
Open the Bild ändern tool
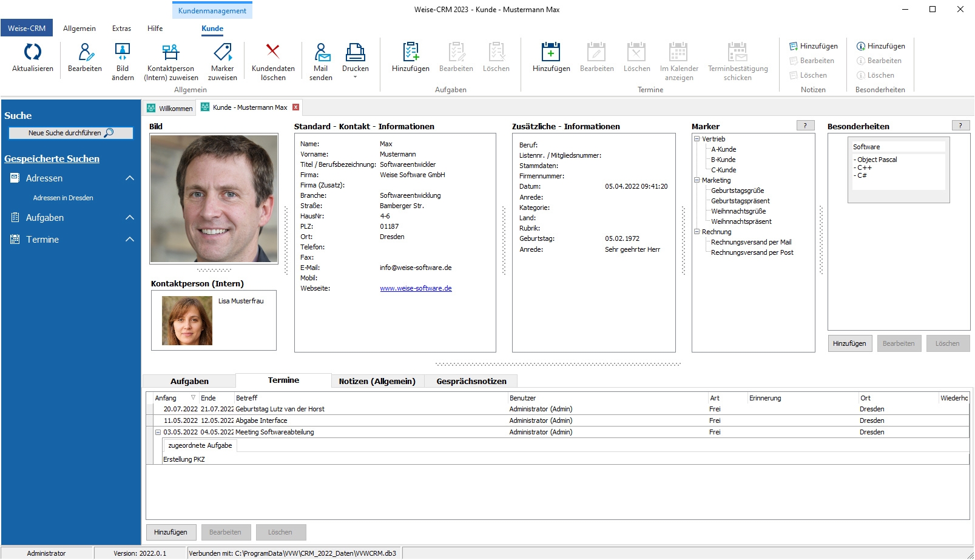click(x=123, y=53)
